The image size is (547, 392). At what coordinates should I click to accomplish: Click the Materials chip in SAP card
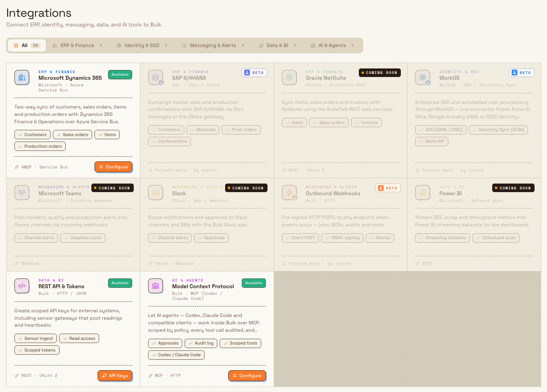click(x=203, y=130)
